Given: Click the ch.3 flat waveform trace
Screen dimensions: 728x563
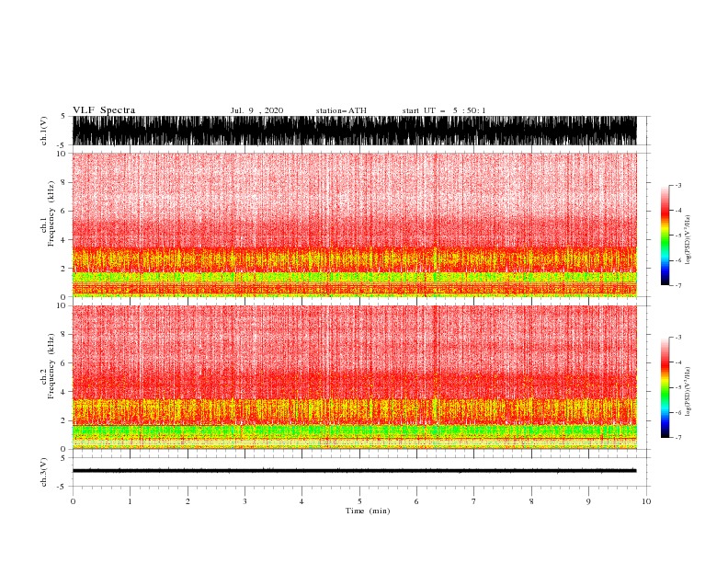Looking at the screenshot, I should (x=355, y=471).
